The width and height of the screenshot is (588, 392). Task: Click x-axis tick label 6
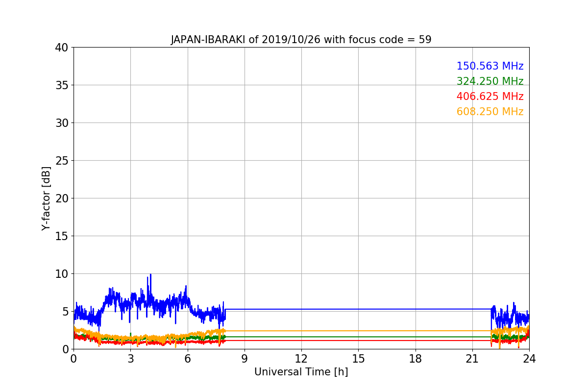click(x=187, y=359)
